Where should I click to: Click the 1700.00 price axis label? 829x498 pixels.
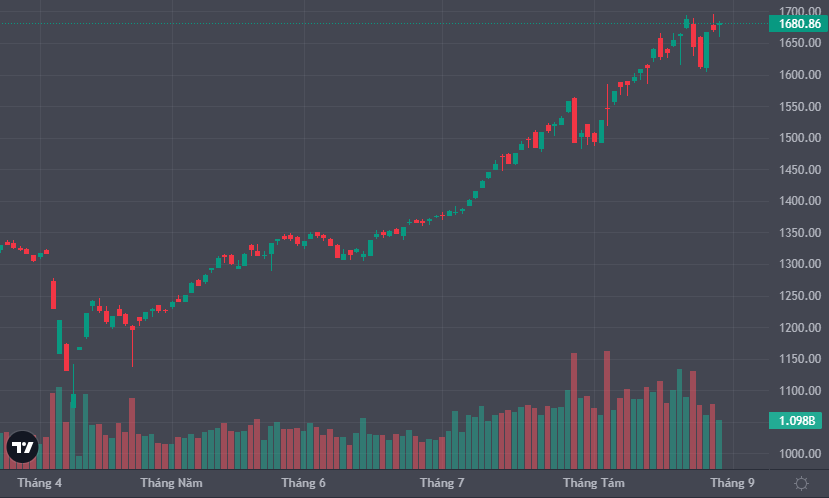click(x=799, y=11)
